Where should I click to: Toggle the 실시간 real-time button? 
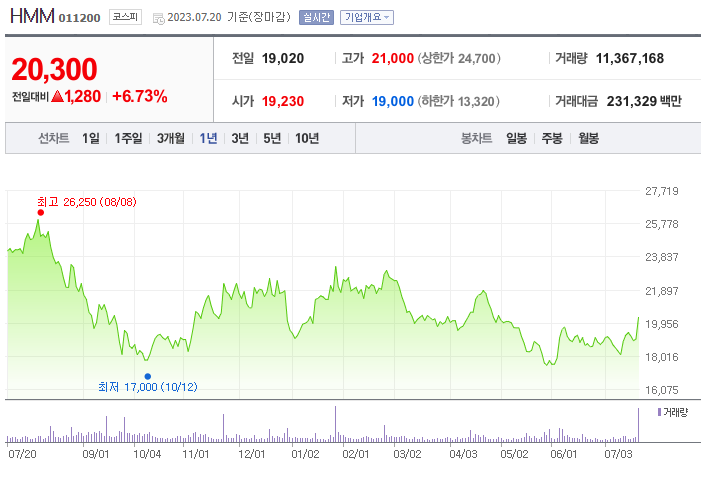tap(316, 17)
